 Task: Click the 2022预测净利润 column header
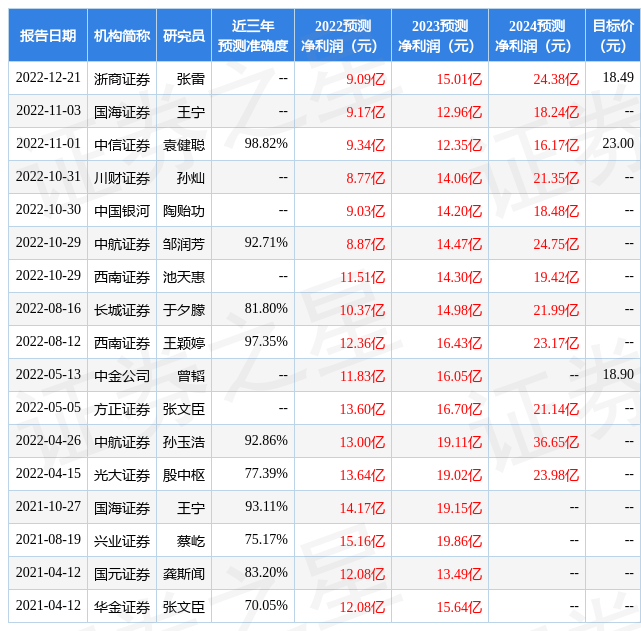tap(343, 36)
